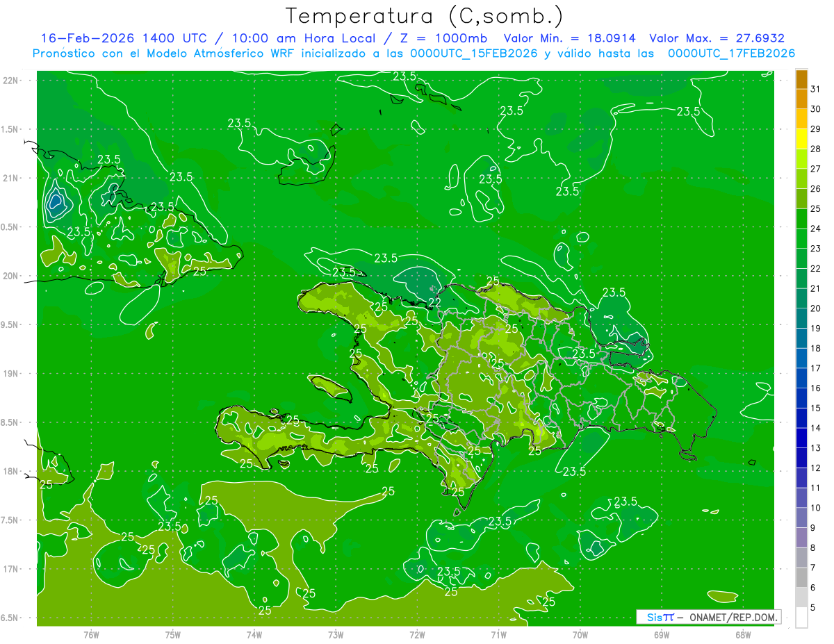The width and height of the screenshot is (834, 644).
Task: Click the yellow legend band between 28 and 29
Action: (x=801, y=139)
